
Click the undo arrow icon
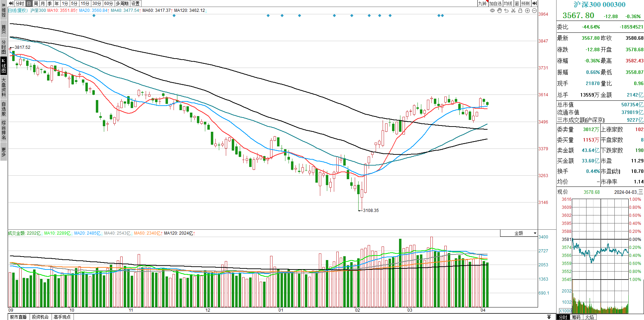tap(506, 10)
